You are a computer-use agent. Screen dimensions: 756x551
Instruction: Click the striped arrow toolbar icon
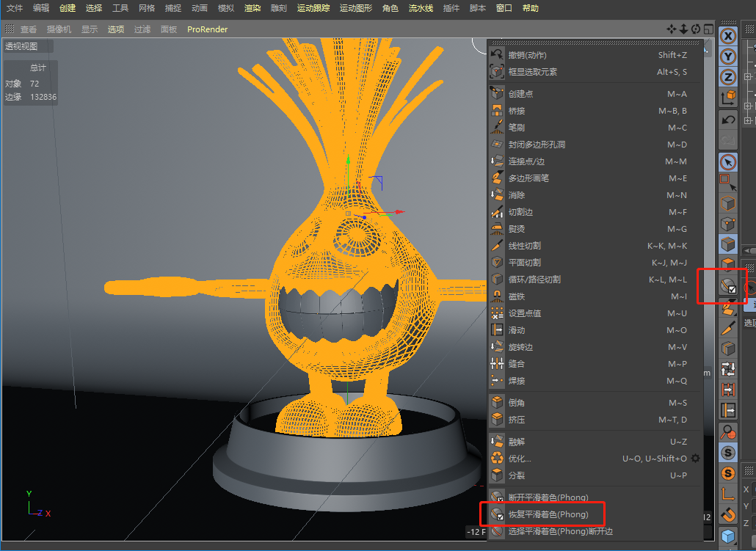pyautogui.click(x=728, y=390)
